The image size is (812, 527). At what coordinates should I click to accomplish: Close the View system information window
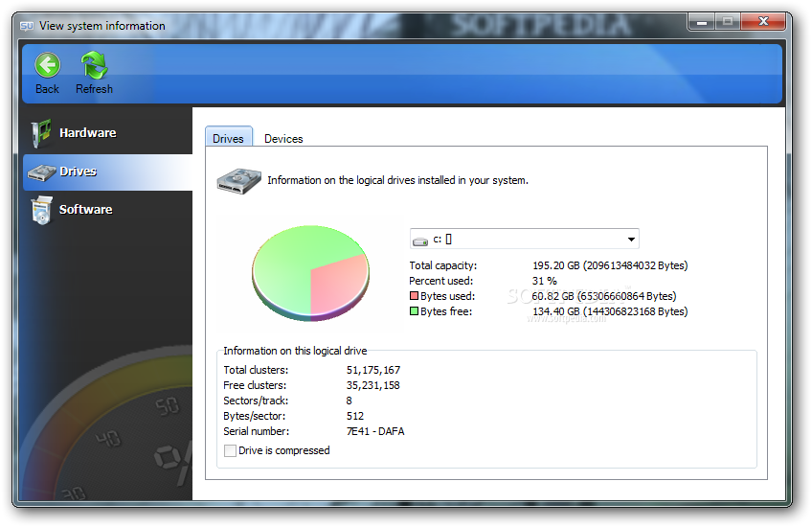coord(763,22)
